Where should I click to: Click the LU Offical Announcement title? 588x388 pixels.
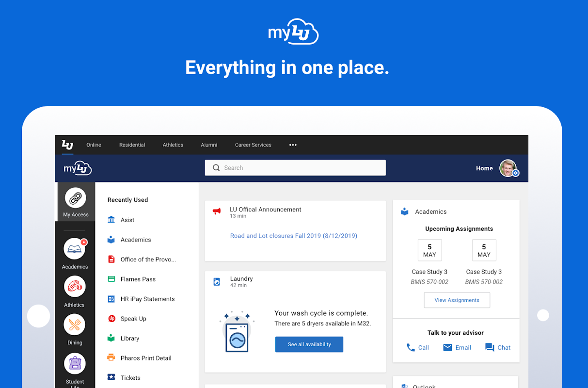[266, 210]
